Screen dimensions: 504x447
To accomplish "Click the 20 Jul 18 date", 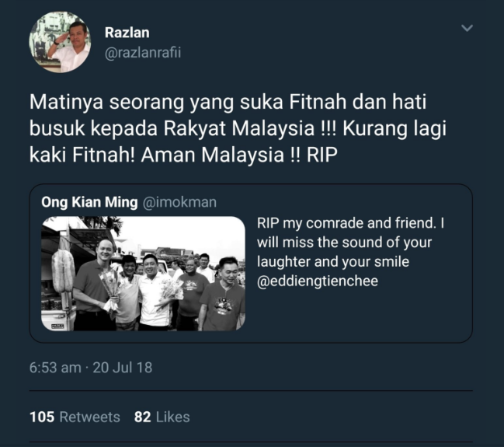I will click(x=122, y=368).
